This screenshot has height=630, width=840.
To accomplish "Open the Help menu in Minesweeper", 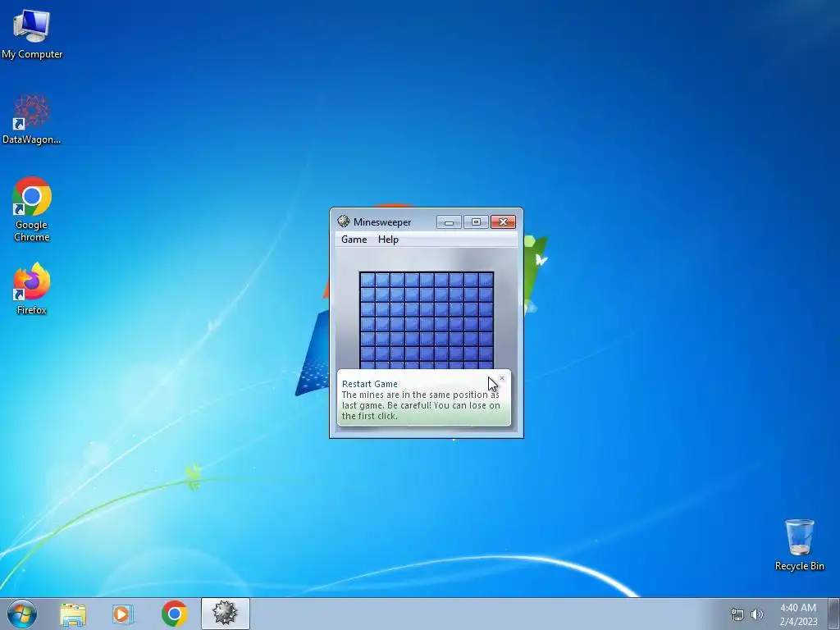I will [x=388, y=240].
